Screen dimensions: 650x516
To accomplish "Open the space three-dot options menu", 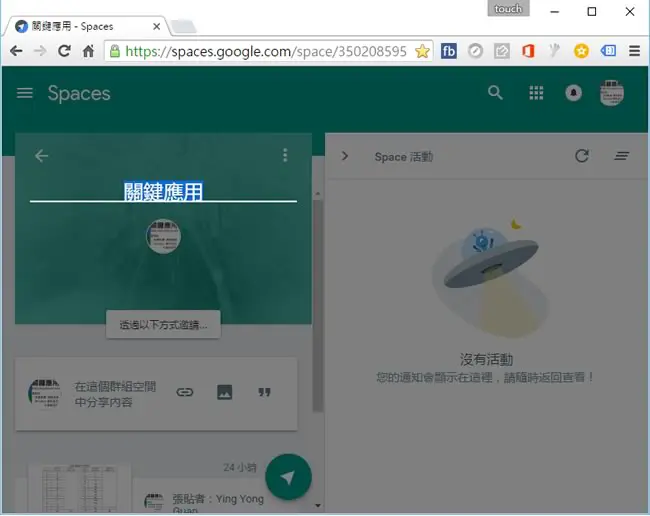I will [285, 155].
